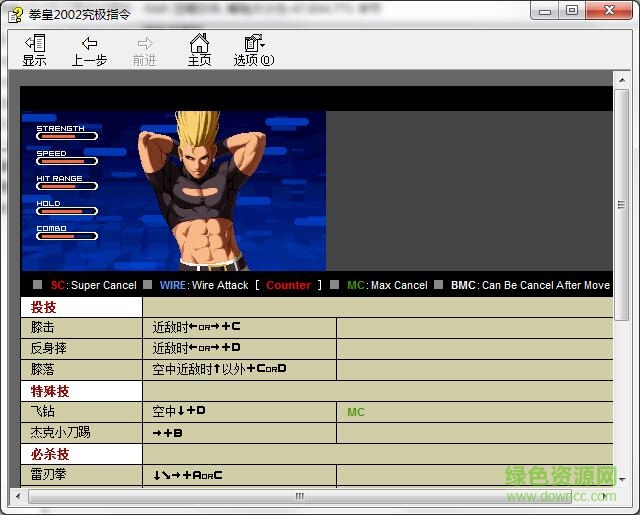This screenshot has height=515, width=640.
Task: Click the red Counter legend label
Action: point(289,285)
